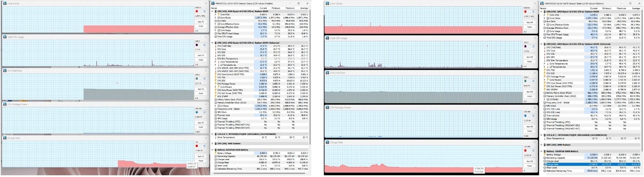Click HWiNFO icon on right Core Clocks graph title
Viewport: 644px width, 177px height.
click(x=327, y=3)
